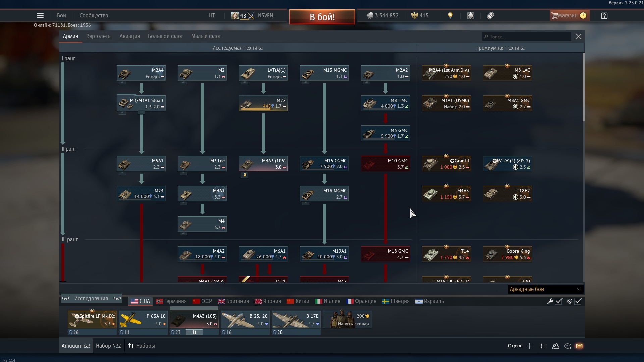Image resolution: width=644 pixels, height=362 pixels.
Task: Click the Поиск search field
Action: (527, 37)
